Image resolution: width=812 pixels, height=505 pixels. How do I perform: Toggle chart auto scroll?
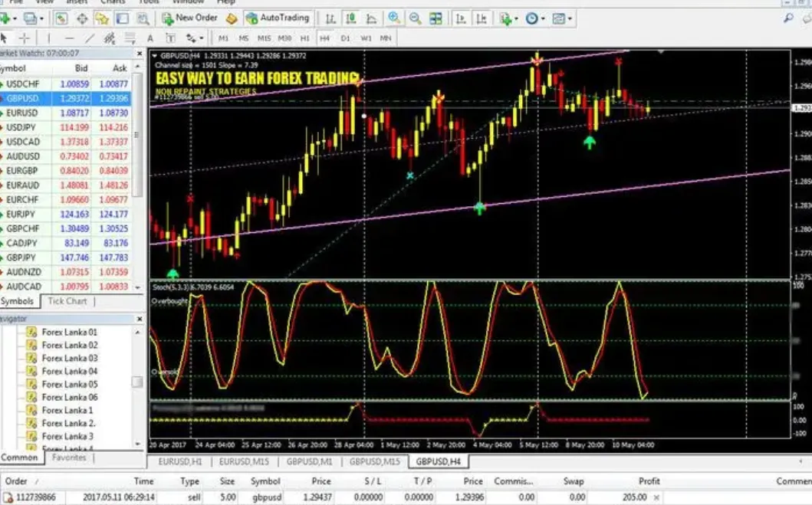point(460,18)
